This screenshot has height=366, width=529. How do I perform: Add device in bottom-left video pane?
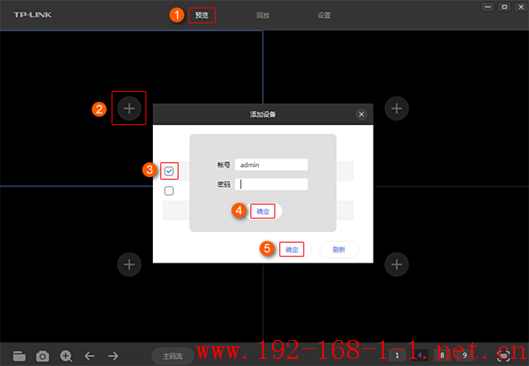[129, 264]
